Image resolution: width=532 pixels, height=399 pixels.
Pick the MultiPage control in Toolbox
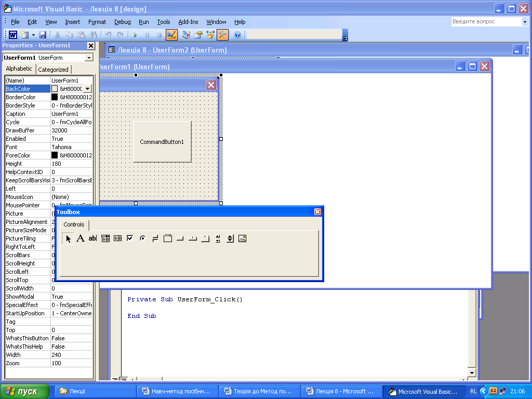pyautogui.click(x=205, y=238)
